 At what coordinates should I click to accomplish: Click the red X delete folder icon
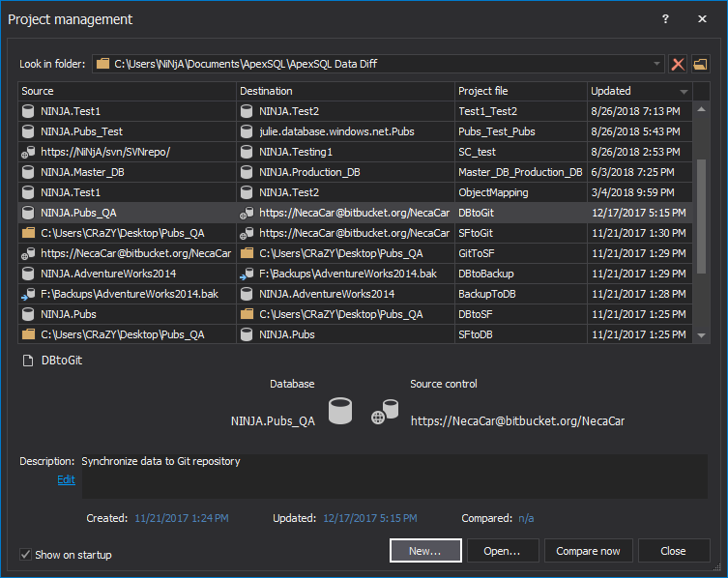point(678,65)
